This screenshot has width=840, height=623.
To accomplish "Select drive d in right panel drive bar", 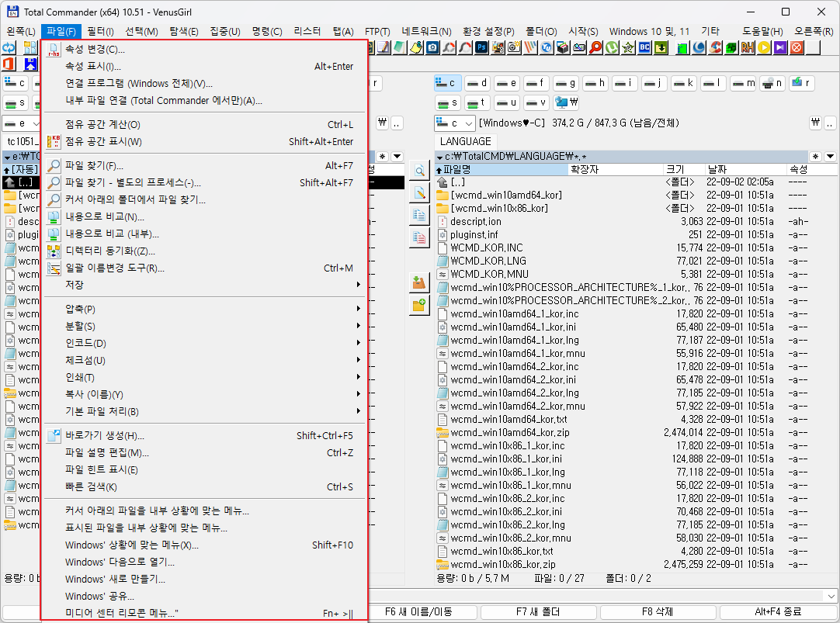I will click(x=477, y=83).
